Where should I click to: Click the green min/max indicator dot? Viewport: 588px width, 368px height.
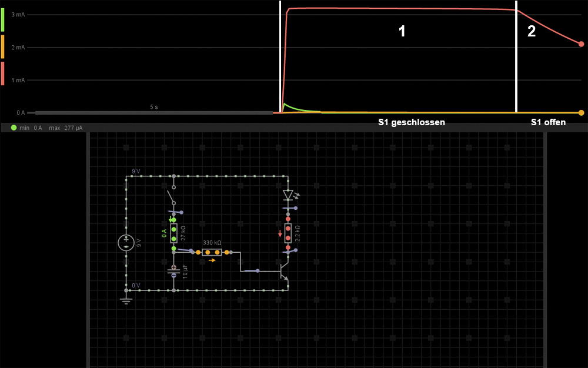tap(14, 128)
